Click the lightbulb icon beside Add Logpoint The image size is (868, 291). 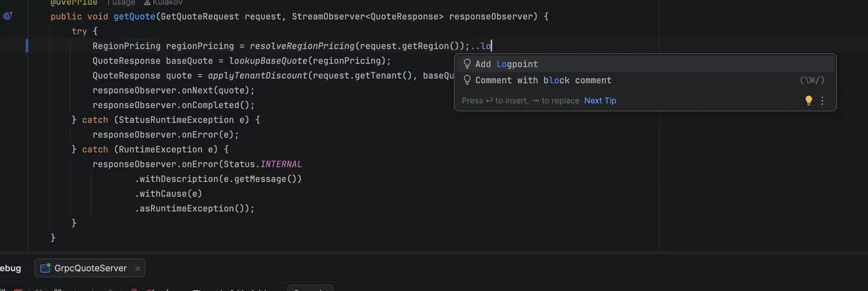tap(467, 64)
